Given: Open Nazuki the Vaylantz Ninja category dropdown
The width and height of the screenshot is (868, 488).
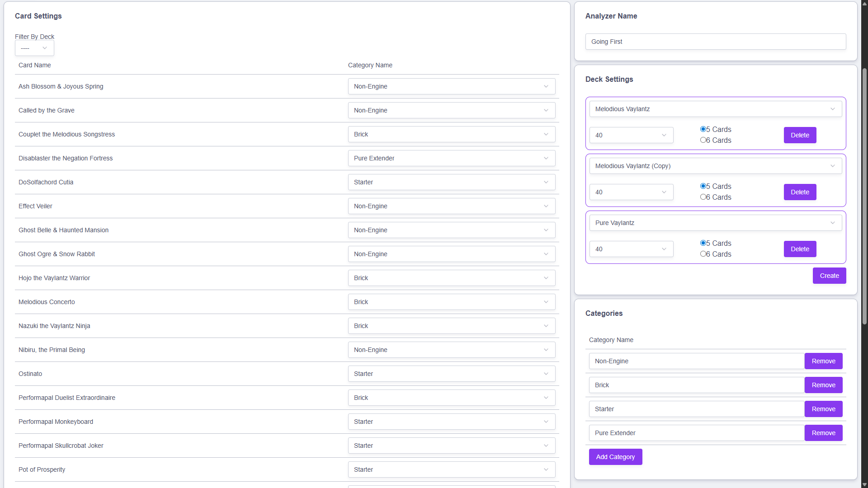Looking at the screenshot, I should tap(452, 326).
